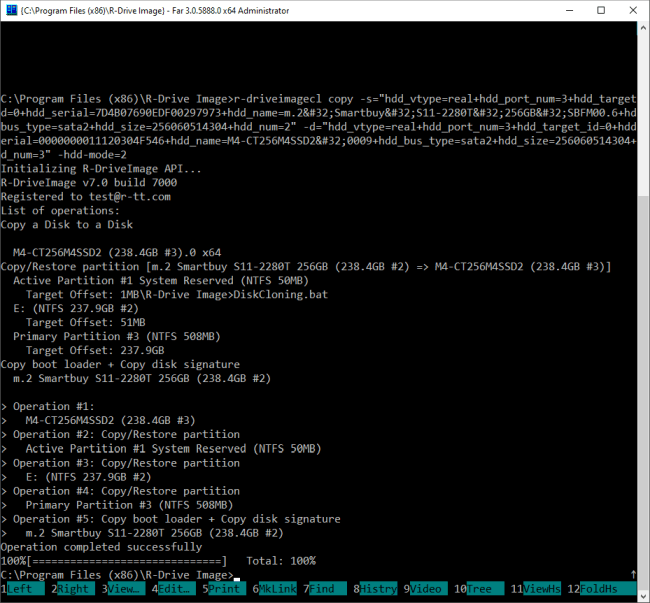
Task: Click the Far Manager window title icon
Action: 11,10
